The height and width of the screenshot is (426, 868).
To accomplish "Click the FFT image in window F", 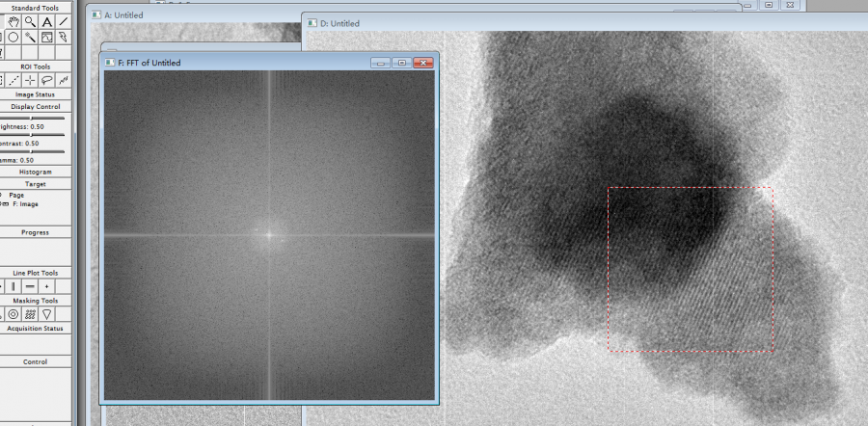I will (269, 234).
